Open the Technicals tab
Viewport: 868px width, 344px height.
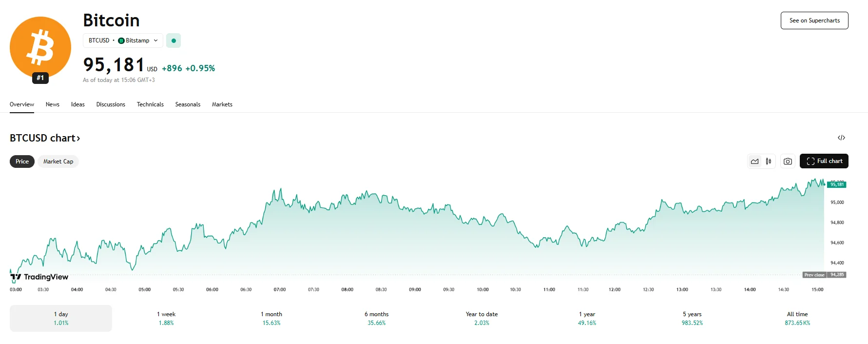[x=150, y=104]
